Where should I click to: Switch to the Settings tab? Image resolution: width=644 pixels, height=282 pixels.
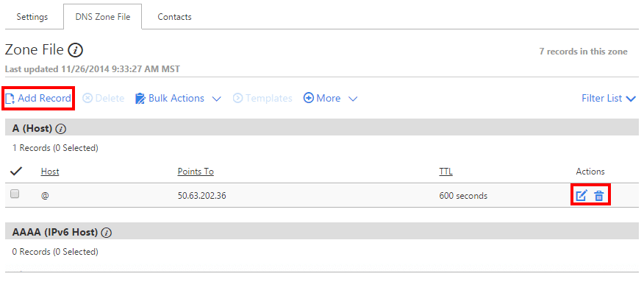click(x=32, y=17)
